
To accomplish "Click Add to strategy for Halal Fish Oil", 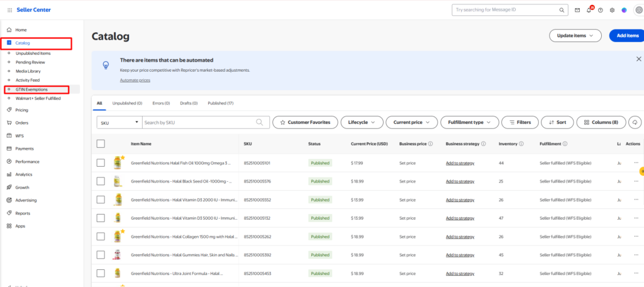I will pyautogui.click(x=460, y=163).
